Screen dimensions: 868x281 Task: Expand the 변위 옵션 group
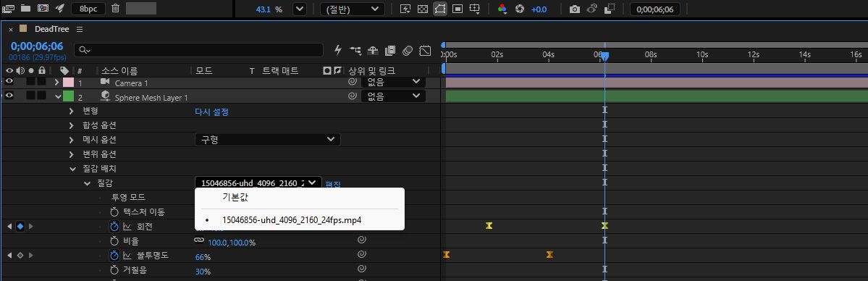coord(72,154)
